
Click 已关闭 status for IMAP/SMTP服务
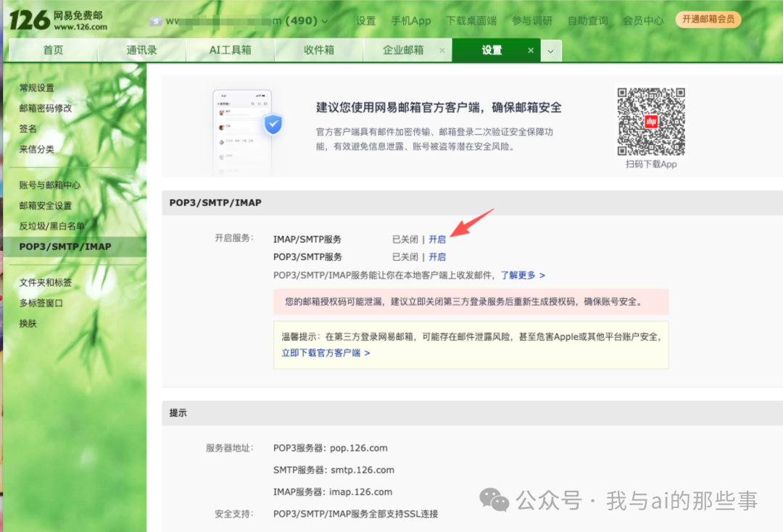(405, 240)
